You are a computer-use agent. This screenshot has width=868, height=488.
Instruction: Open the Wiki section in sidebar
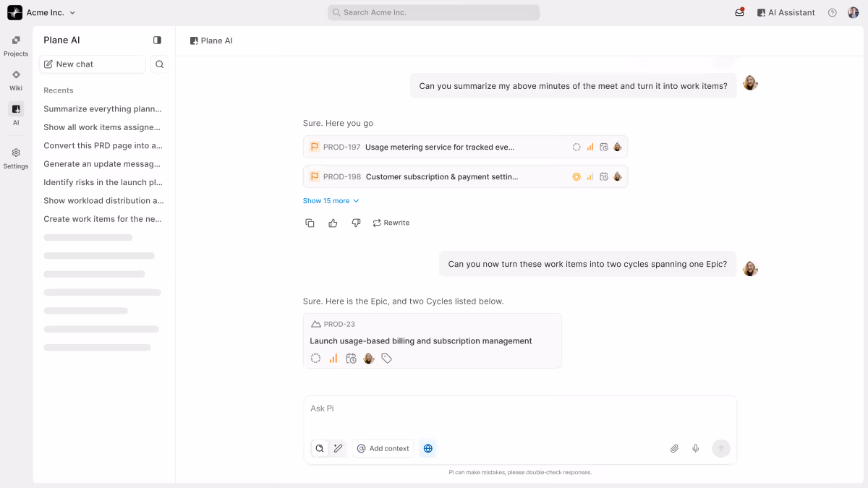16,80
